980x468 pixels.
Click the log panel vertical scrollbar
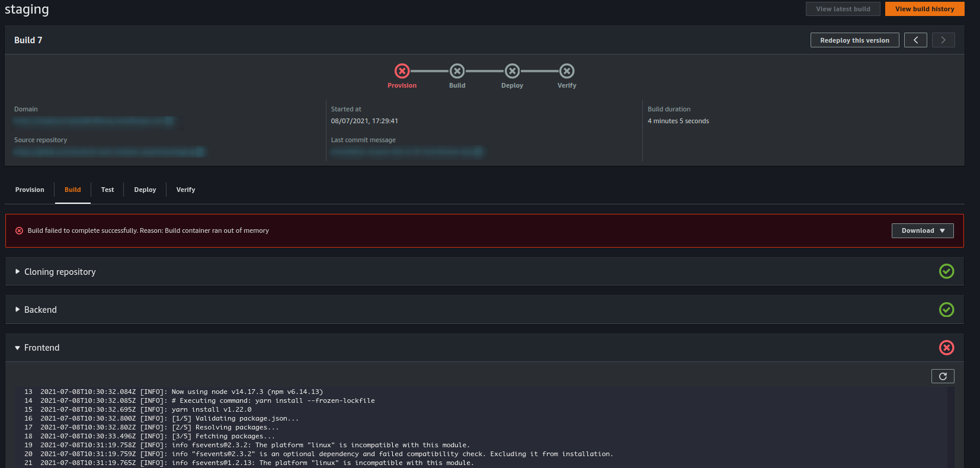tap(950, 428)
